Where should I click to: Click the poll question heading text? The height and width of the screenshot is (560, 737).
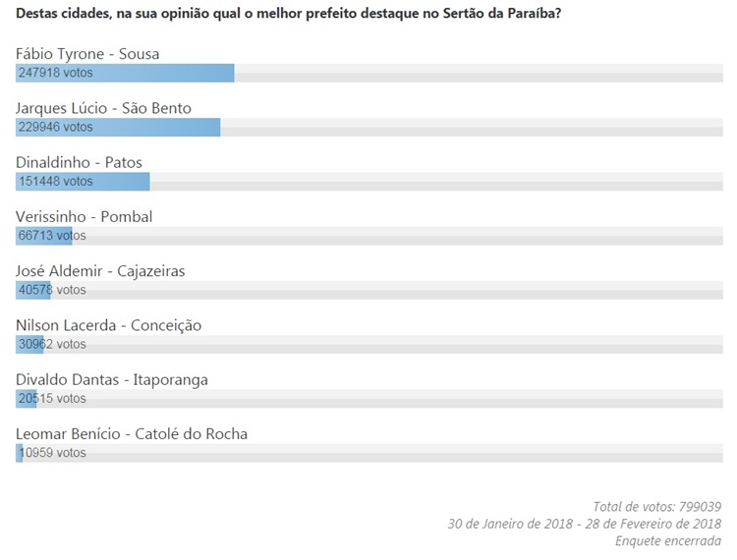296,15
